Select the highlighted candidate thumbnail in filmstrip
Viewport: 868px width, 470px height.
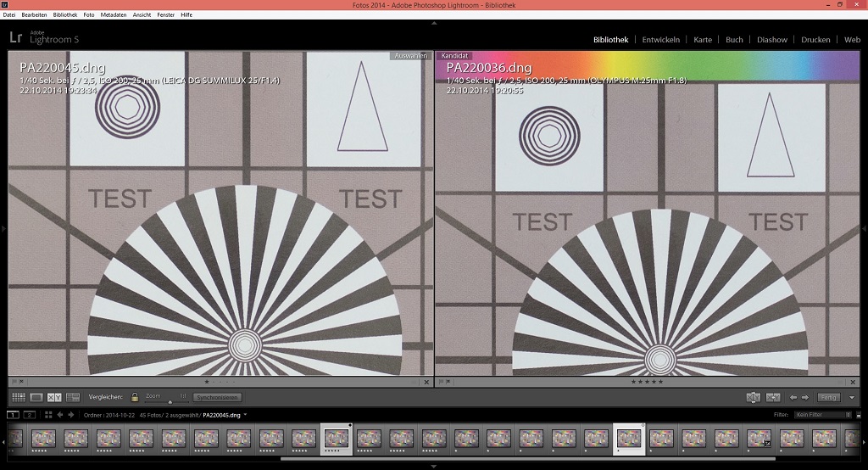[x=628, y=439]
